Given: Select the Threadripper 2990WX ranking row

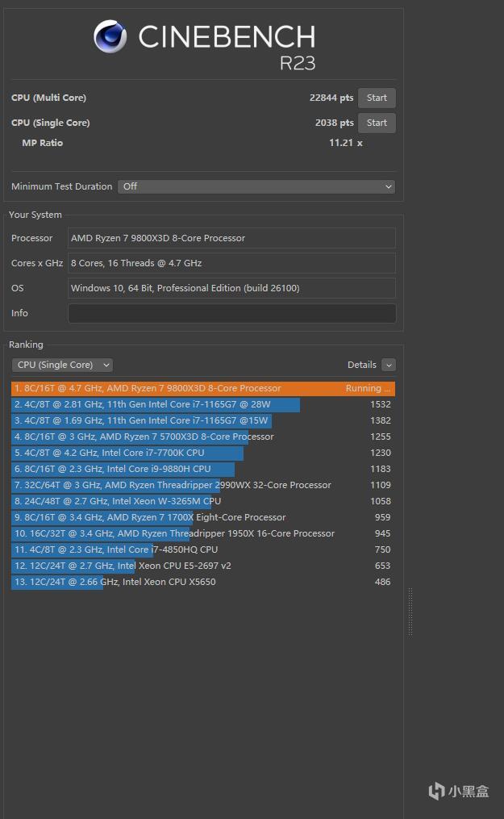Looking at the screenshot, I should (x=203, y=485).
